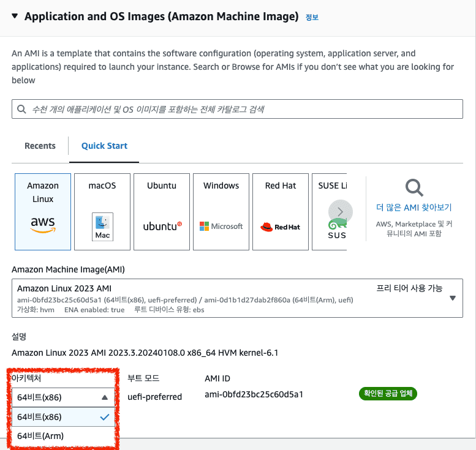
Task: Select the Quick Start tab
Action: (104, 146)
